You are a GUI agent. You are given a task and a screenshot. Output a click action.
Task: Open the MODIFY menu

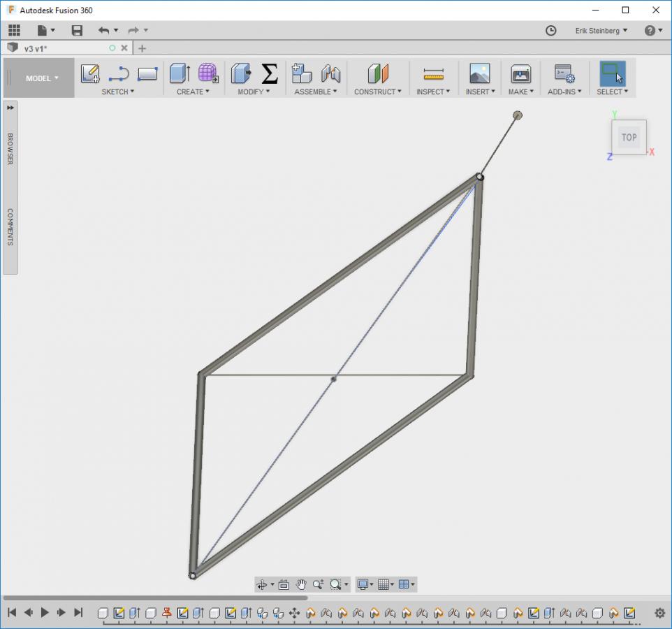[254, 92]
